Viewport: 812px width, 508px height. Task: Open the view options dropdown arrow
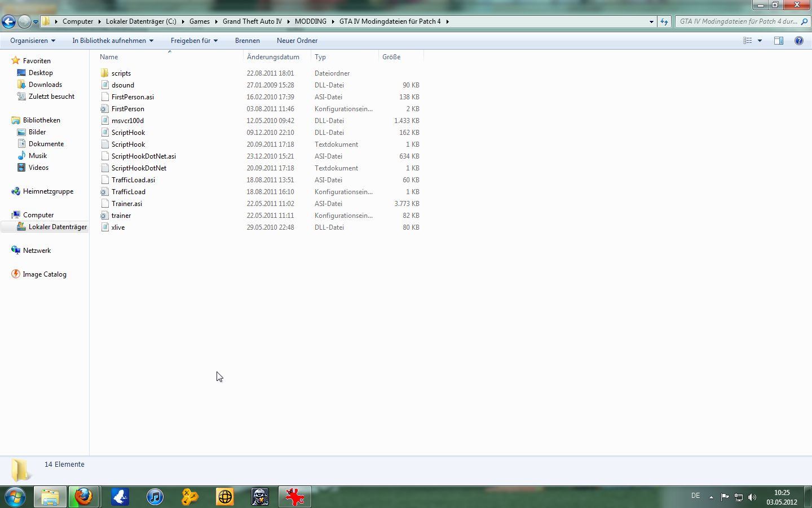760,41
